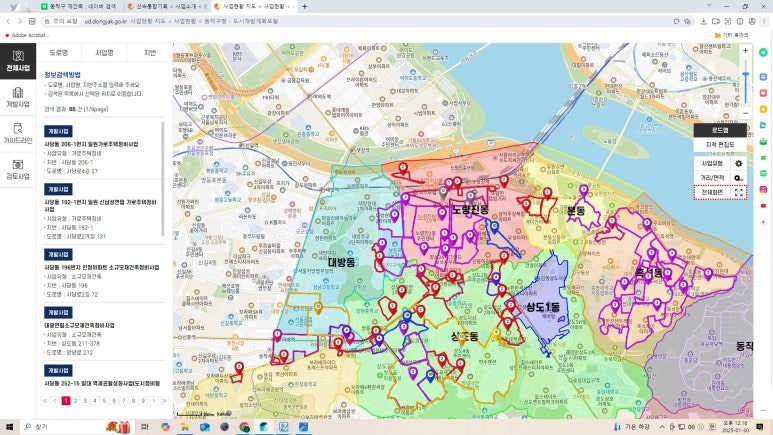Image resolution: width=773 pixels, height=435 pixels.
Task: Go to previous results page arrow
Action: tap(55, 401)
